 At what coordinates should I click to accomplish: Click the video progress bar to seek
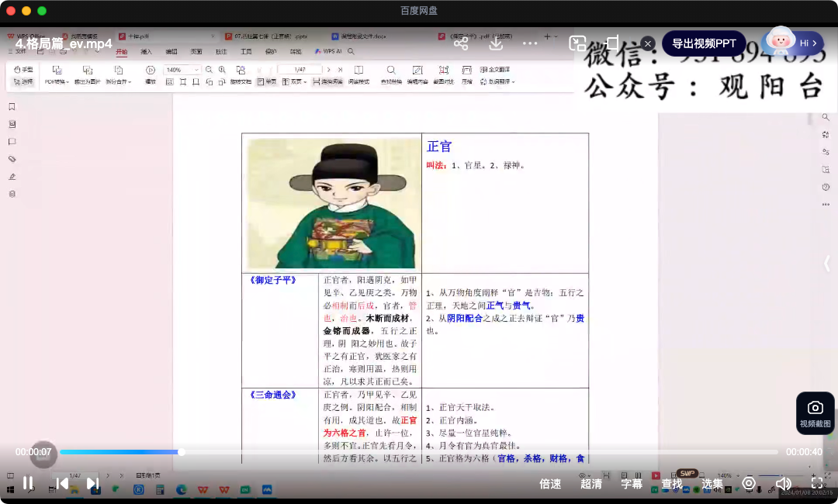coord(419,452)
